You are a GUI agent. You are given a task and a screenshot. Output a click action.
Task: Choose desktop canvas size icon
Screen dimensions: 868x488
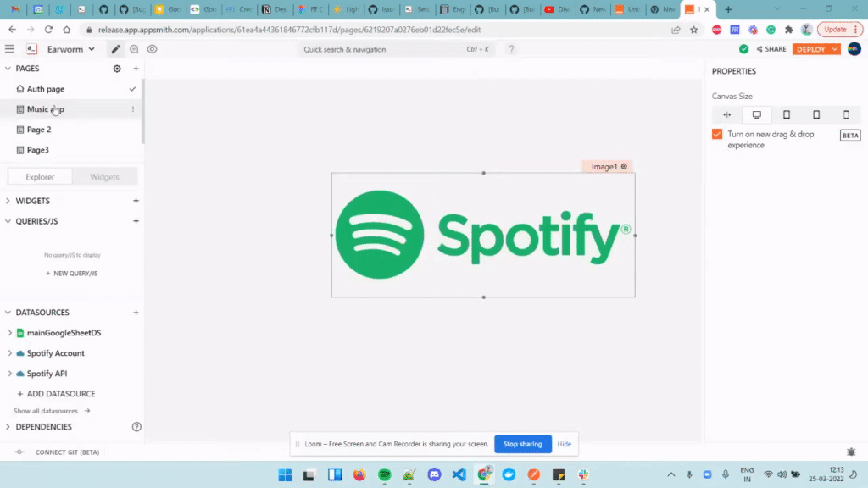[757, 115]
